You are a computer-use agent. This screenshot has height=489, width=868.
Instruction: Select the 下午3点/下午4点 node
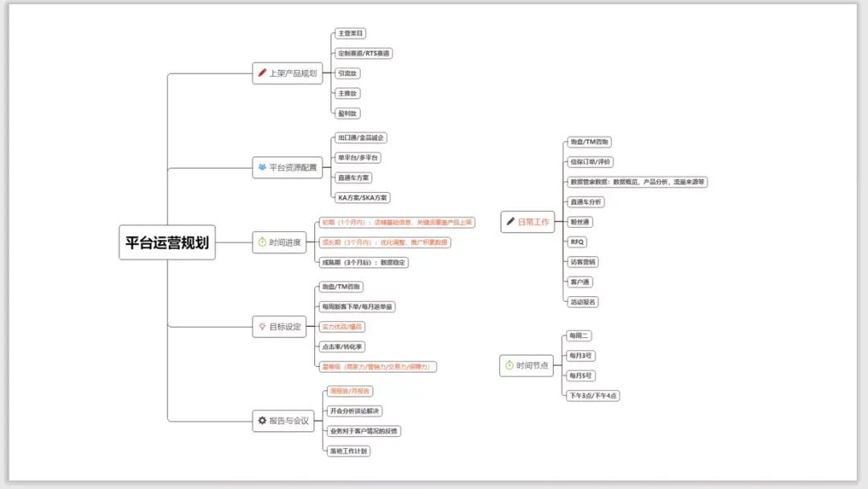tap(593, 396)
